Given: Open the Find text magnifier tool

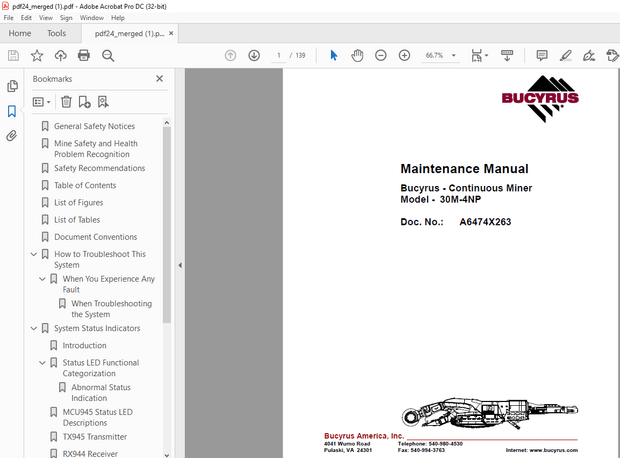Looking at the screenshot, I should (x=108, y=55).
